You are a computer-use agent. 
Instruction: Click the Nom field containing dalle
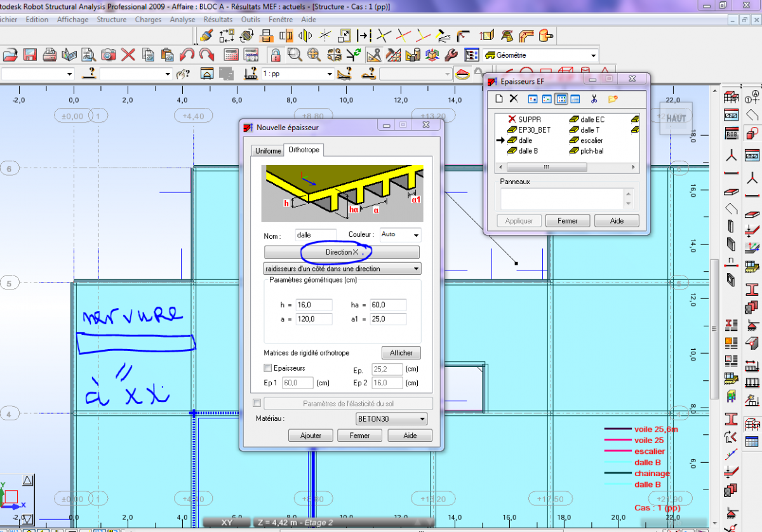(x=316, y=235)
